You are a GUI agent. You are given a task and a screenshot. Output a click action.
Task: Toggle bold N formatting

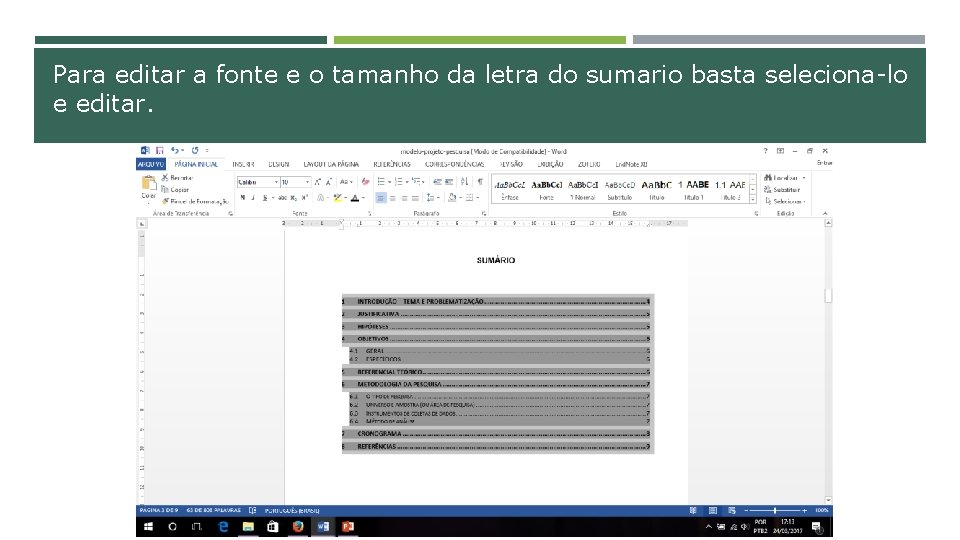(242, 198)
